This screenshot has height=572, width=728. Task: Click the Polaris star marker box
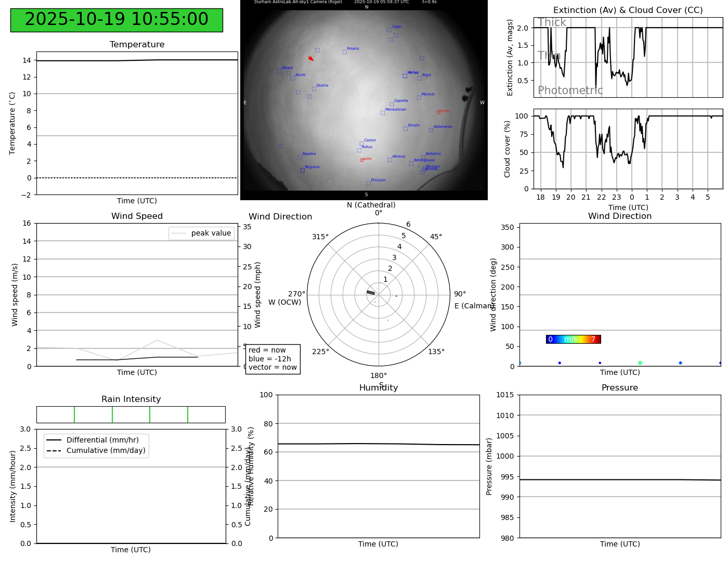pyautogui.click(x=344, y=52)
